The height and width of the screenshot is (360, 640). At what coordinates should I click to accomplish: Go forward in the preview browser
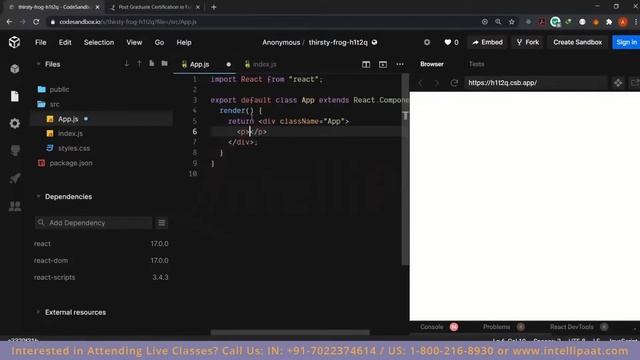click(x=437, y=83)
